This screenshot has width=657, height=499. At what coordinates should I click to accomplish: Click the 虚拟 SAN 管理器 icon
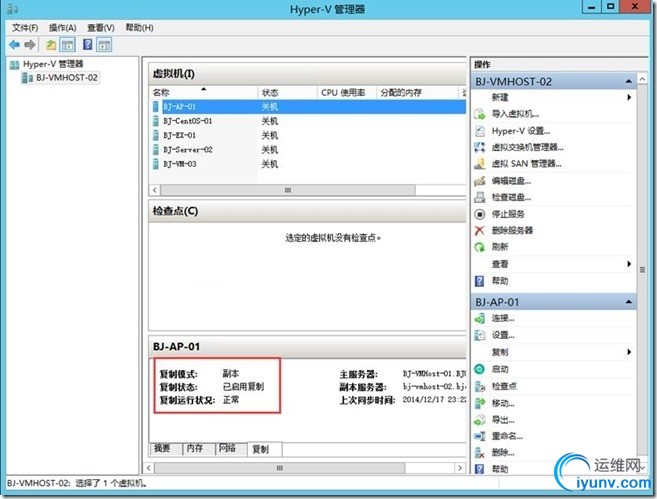point(480,164)
